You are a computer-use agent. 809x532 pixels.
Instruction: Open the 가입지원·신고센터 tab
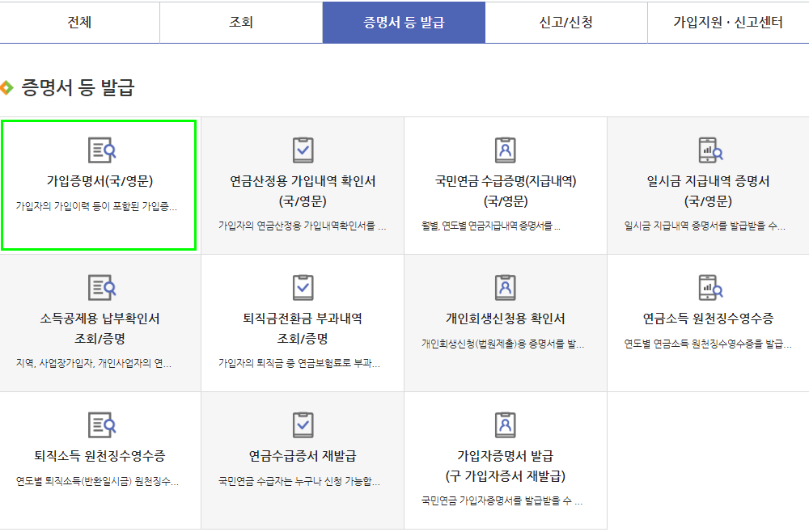click(726, 23)
